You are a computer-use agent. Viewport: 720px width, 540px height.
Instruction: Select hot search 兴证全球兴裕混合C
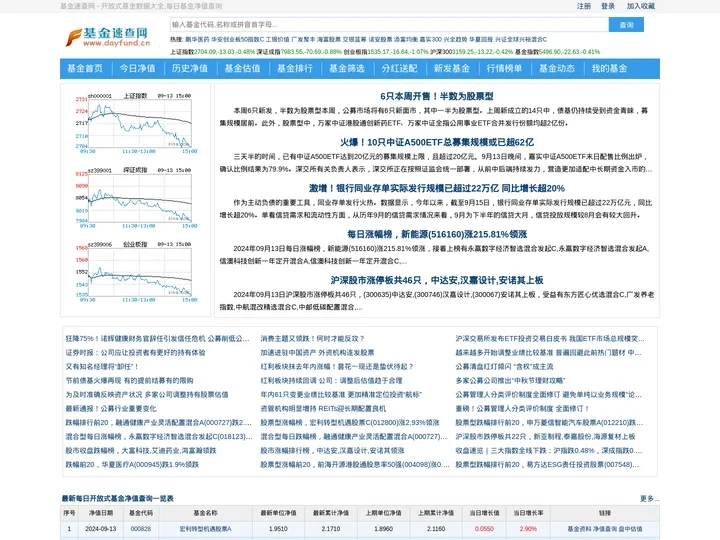point(521,39)
